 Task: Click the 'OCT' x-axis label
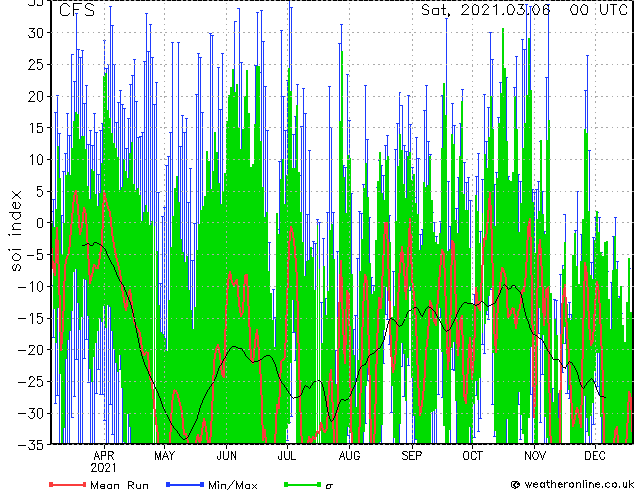point(472,456)
